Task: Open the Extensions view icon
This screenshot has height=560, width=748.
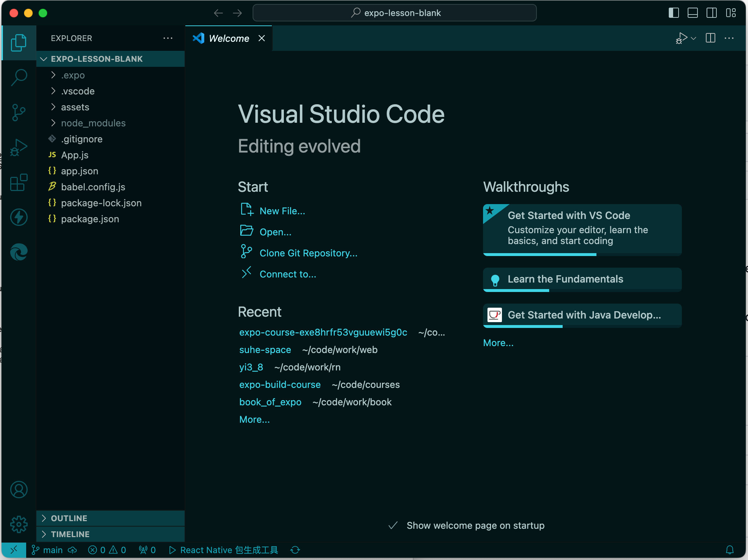Action: 19,182
